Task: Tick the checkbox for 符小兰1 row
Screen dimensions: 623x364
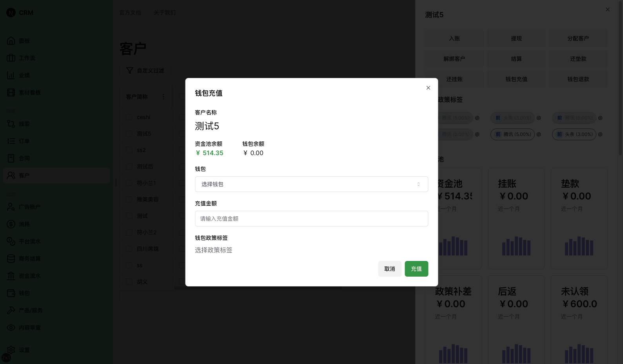Action: (x=129, y=183)
